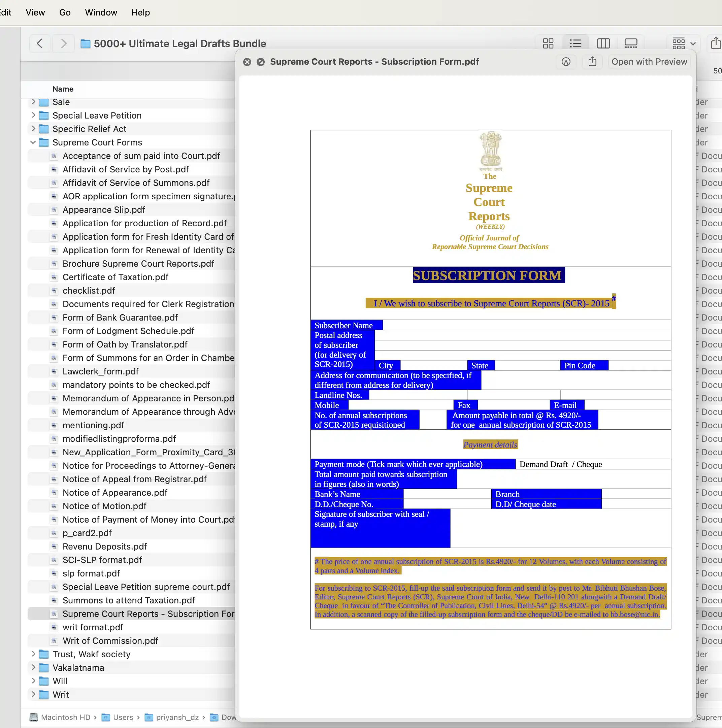The image size is (722, 728).
Task: Click the Markup icon in Quick Look
Action: [566, 62]
